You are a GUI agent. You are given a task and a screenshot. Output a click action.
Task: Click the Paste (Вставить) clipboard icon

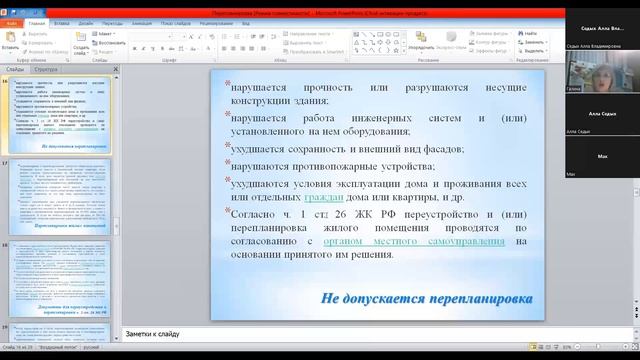[x=10, y=38]
